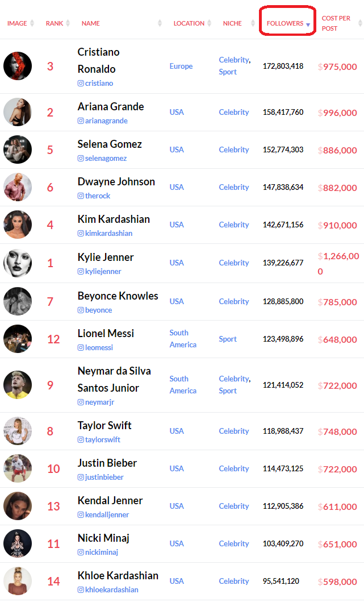This screenshot has width=364, height=602.
Task: Click the sort arrows beside NICHE header
Action: click(253, 23)
